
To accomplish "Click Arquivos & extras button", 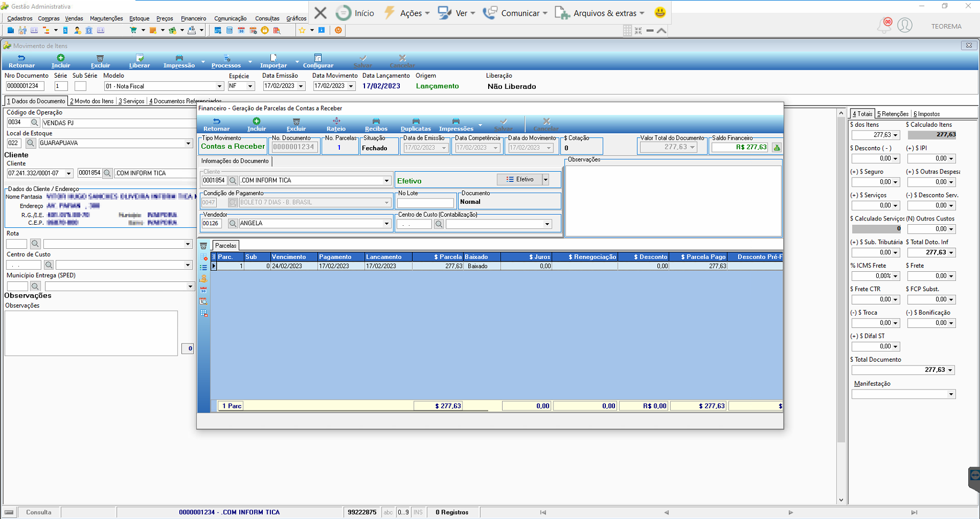I will (600, 13).
